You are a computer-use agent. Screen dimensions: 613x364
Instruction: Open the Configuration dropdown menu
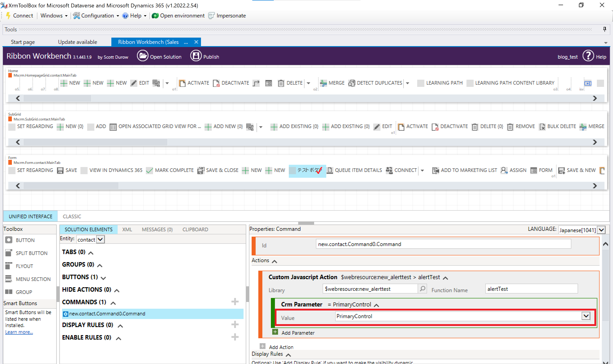tap(96, 16)
